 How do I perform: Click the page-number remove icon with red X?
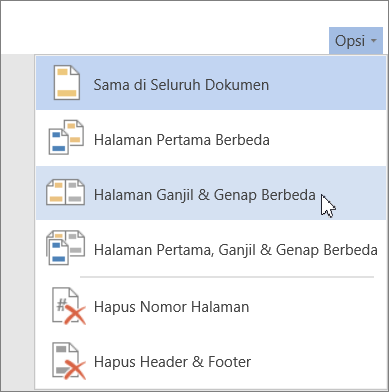(x=68, y=306)
